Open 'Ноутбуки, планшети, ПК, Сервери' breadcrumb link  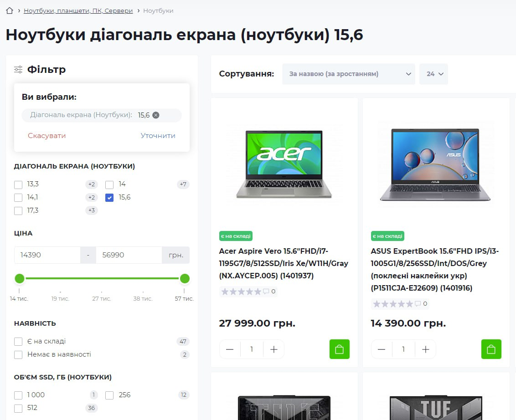pos(78,10)
